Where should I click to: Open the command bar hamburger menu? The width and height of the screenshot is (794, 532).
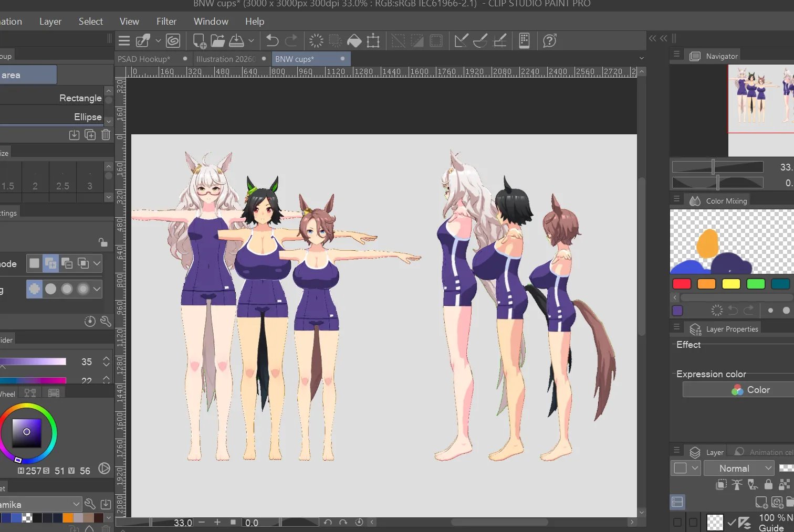pyautogui.click(x=124, y=41)
